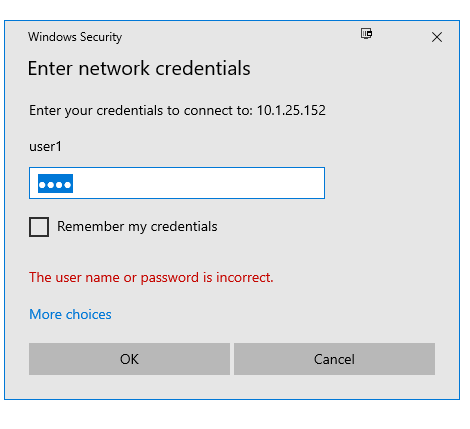The image size is (470, 429).
Task: Tick the Remember my credentials checkbox
Action: coord(39,227)
